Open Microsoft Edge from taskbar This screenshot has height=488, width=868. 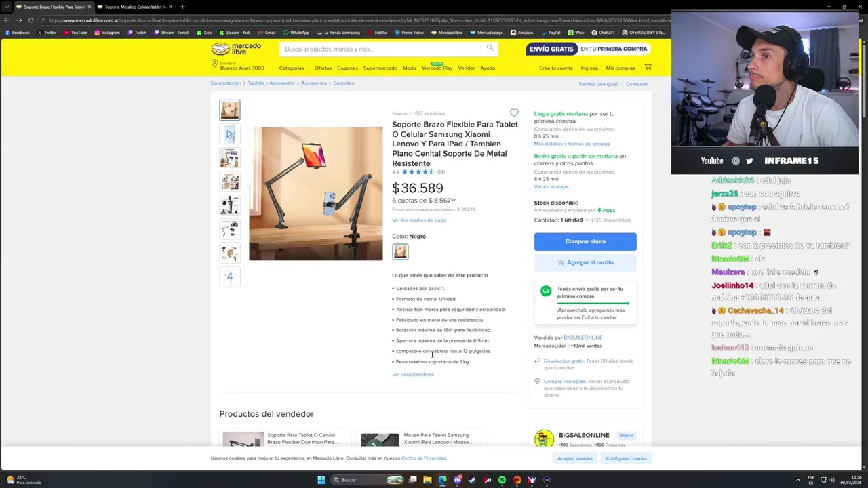442,480
